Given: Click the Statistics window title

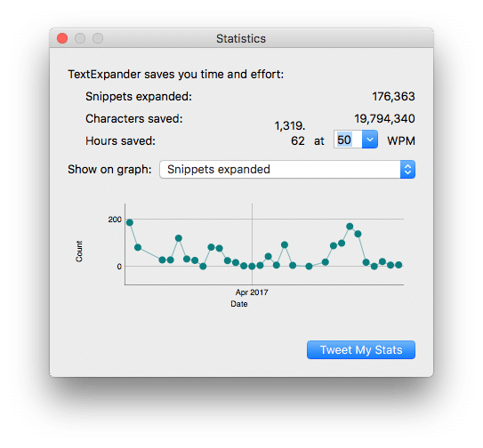Looking at the screenshot, I should point(241,39).
